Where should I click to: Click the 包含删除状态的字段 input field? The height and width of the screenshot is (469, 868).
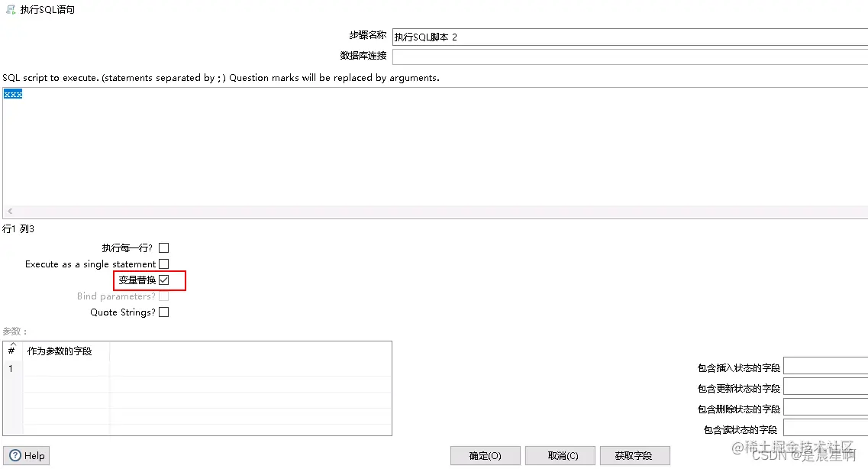(825, 407)
